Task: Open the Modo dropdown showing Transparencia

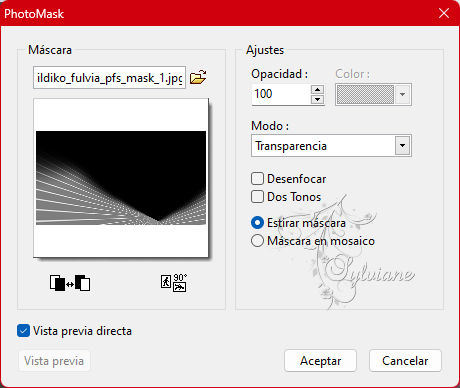Action: 331,146
